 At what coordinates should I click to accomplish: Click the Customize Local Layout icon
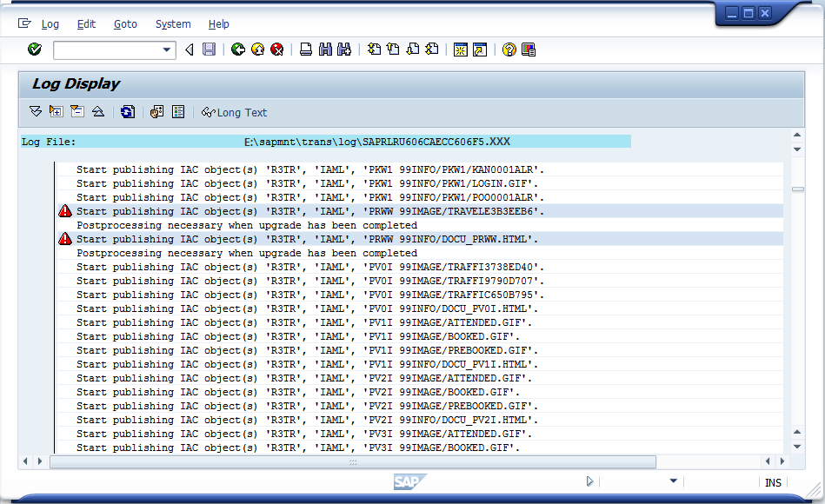pos(529,50)
